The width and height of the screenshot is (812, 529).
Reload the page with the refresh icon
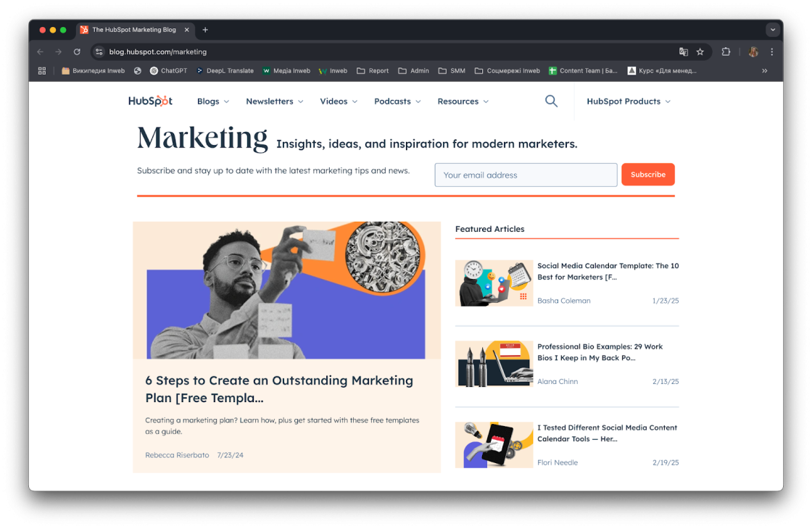pos(77,51)
